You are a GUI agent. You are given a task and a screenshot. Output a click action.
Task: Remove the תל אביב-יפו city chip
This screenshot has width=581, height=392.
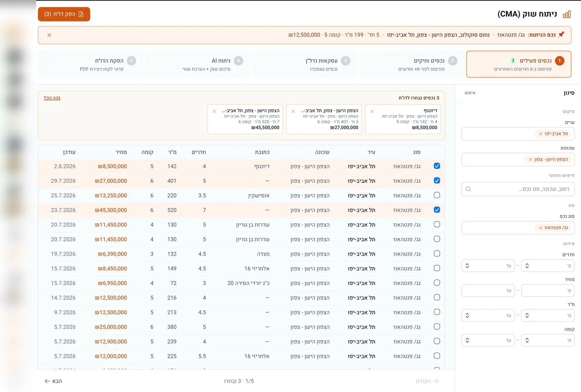click(x=541, y=134)
